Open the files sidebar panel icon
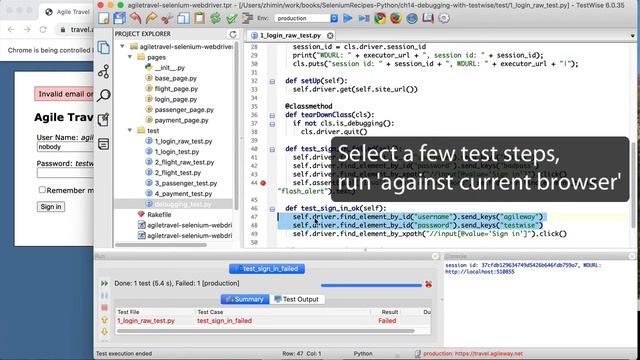The width and height of the screenshot is (640, 360). [104, 48]
